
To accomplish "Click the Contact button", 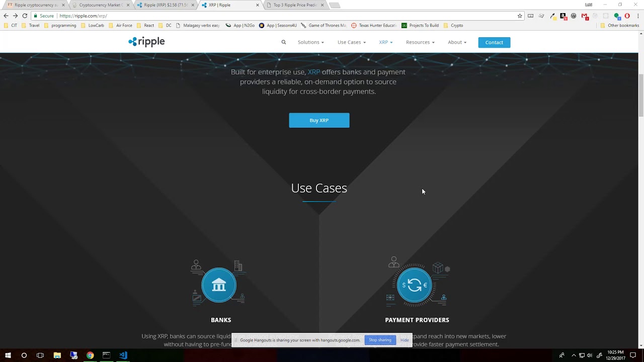I will tap(494, 42).
